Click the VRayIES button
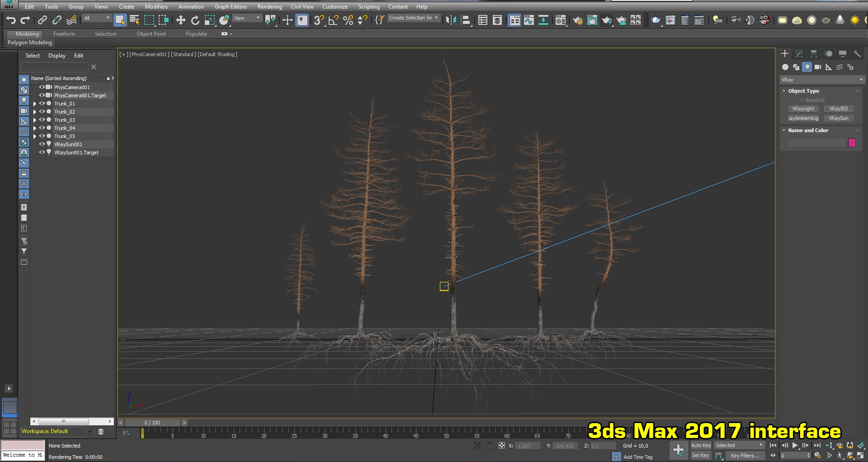 click(x=839, y=109)
